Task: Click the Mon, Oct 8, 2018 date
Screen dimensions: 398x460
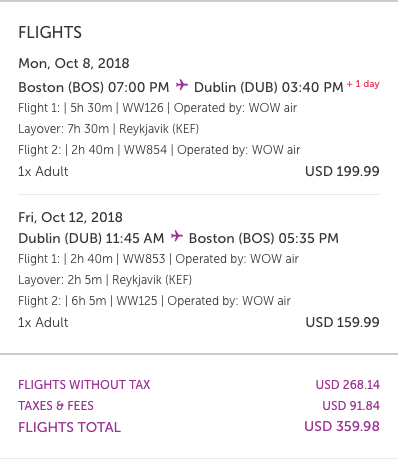Action: [74, 63]
